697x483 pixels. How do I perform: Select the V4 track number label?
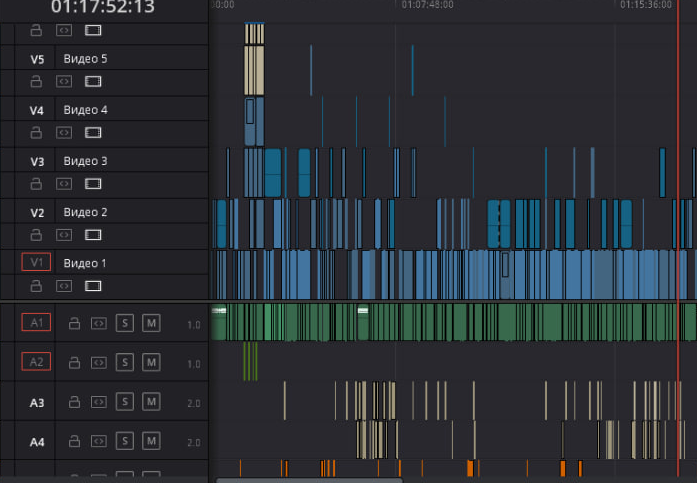[x=36, y=110]
